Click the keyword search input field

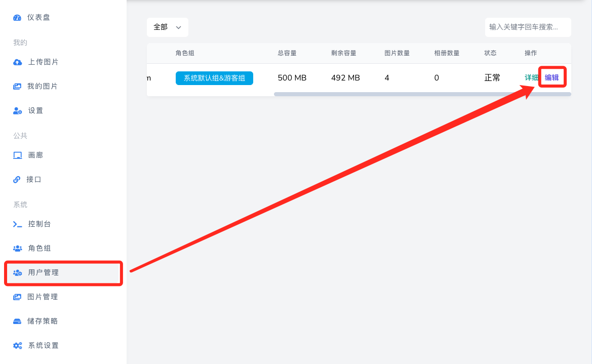(528, 27)
